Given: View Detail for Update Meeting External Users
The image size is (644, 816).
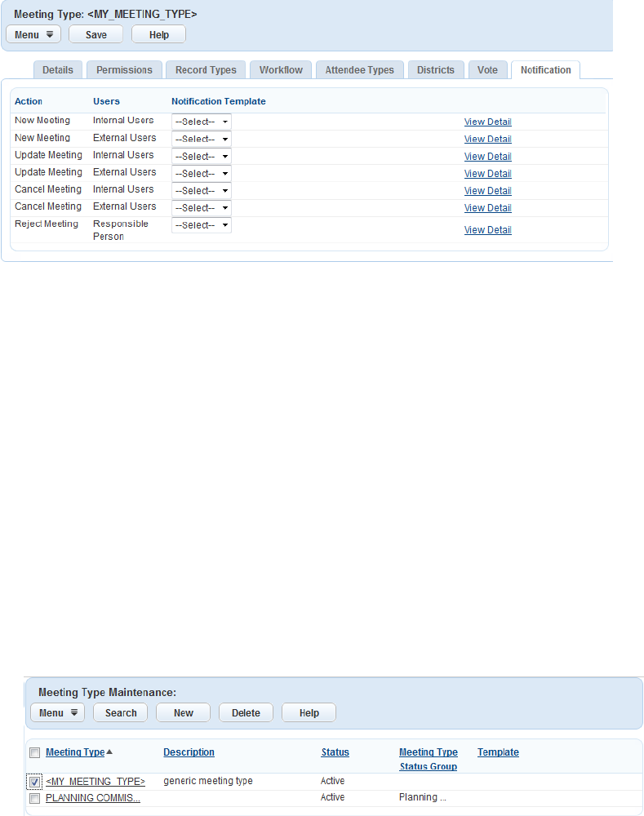Looking at the screenshot, I should coord(488,173).
